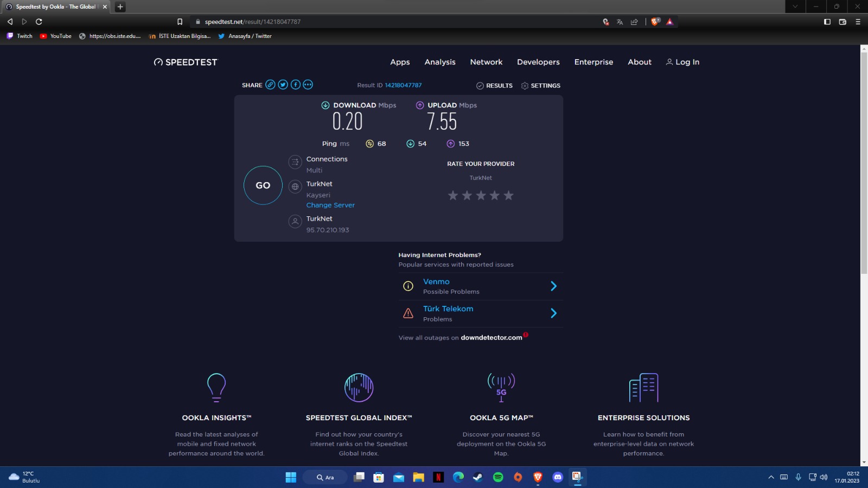868x488 pixels.
Task: Click the server globe icon
Action: (295, 187)
